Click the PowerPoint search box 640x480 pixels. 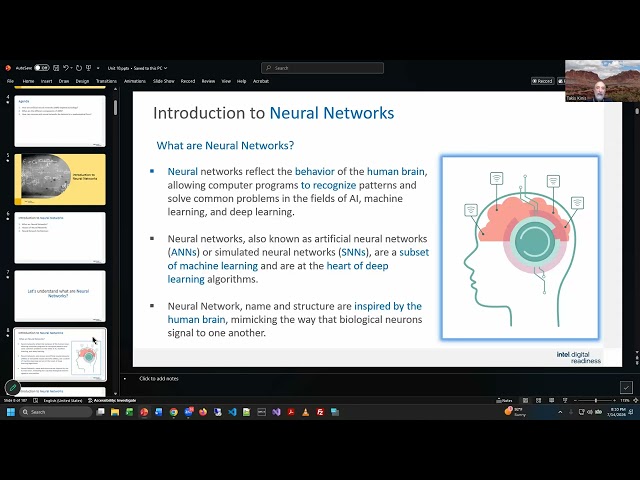point(322,68)
